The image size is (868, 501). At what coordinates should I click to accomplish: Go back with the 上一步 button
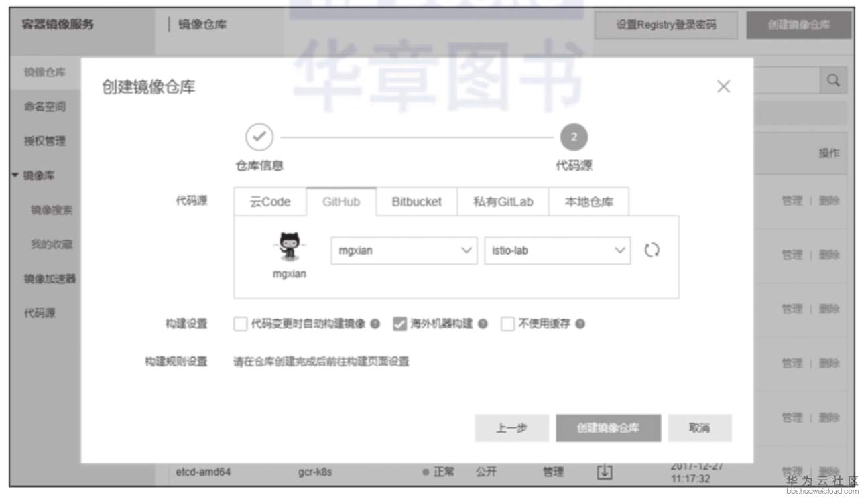[511, 428]
